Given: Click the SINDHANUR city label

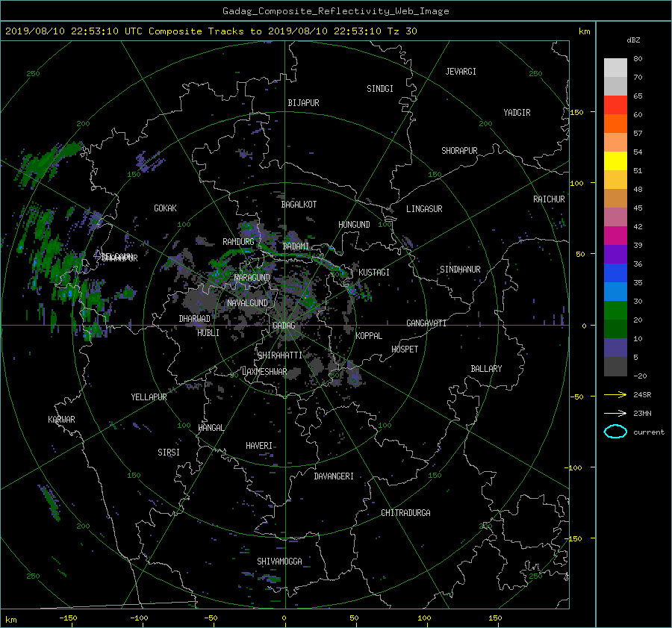Looking at the screenshot, I should [460, 270].
